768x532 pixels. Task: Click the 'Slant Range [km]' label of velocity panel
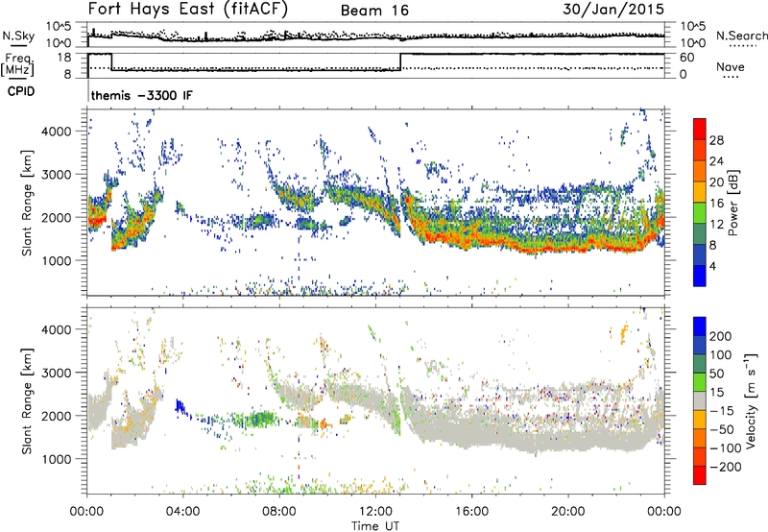coord(27,400)
